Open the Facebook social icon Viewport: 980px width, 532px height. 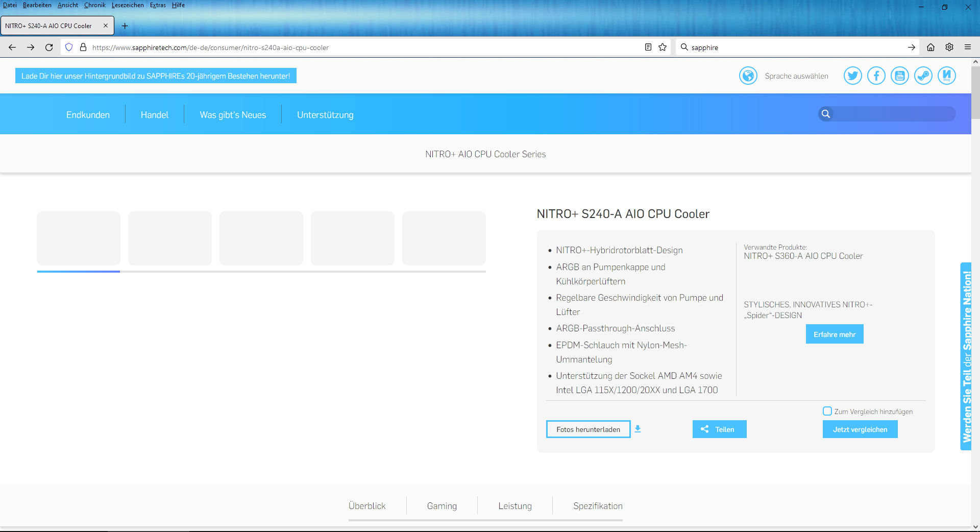(x=876, y=76)
